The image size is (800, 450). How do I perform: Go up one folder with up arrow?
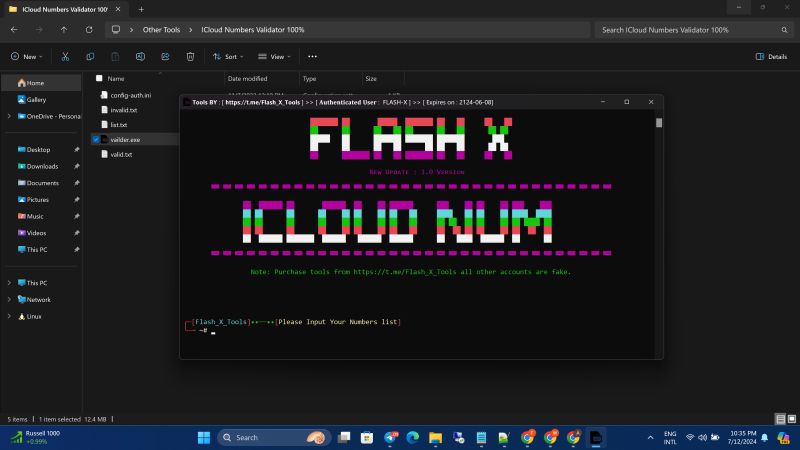[x=64, y=30]
